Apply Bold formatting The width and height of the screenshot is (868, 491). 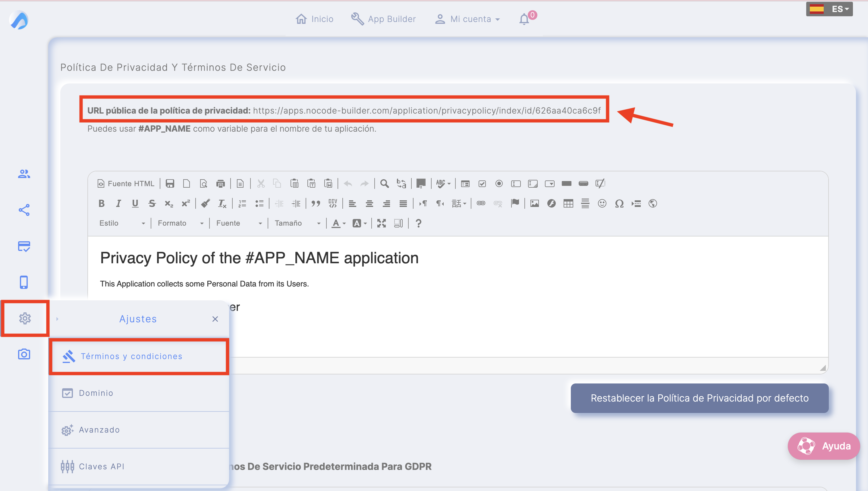click(x=101, y=203)
